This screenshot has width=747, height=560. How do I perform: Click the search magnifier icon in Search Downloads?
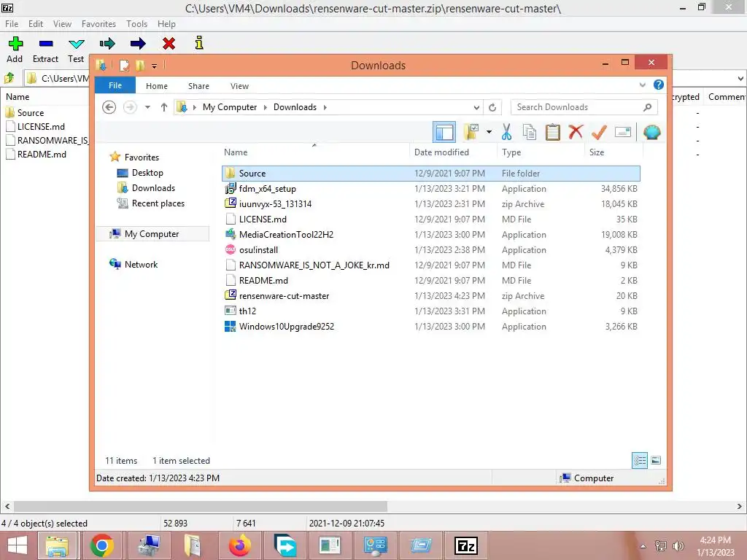(647, 107)
